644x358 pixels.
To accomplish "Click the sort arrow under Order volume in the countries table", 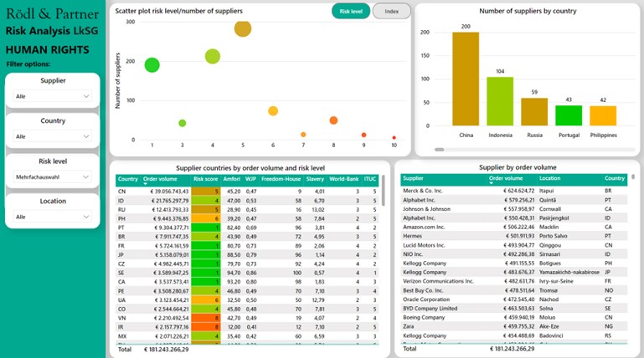I will (x=146, y=183).
